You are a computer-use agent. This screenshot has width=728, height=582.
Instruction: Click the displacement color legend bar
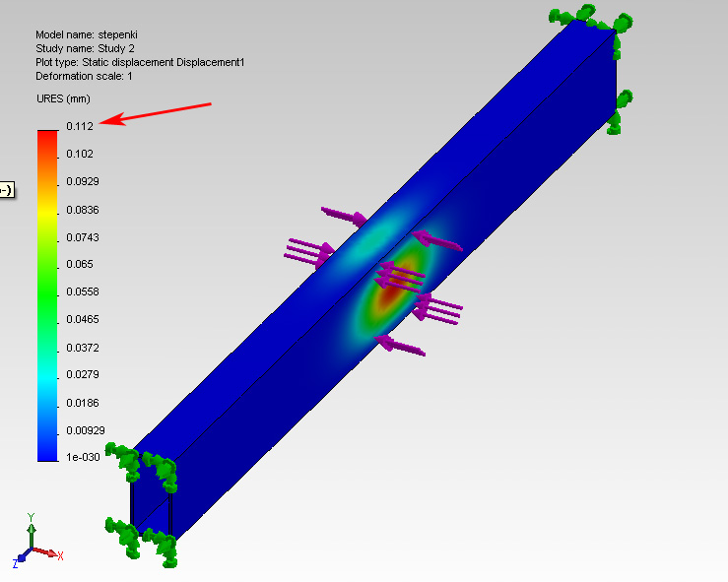(47, 296)
